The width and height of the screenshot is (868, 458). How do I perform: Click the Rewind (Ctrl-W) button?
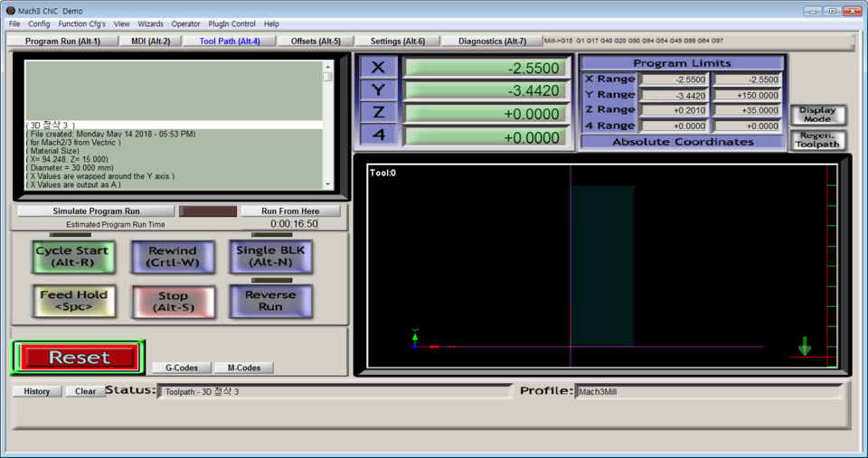coord(173,257)
